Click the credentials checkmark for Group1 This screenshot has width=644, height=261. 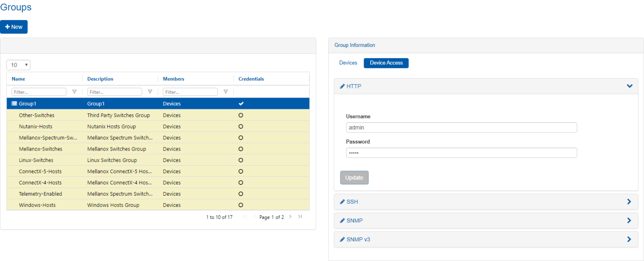pos(241,103)
